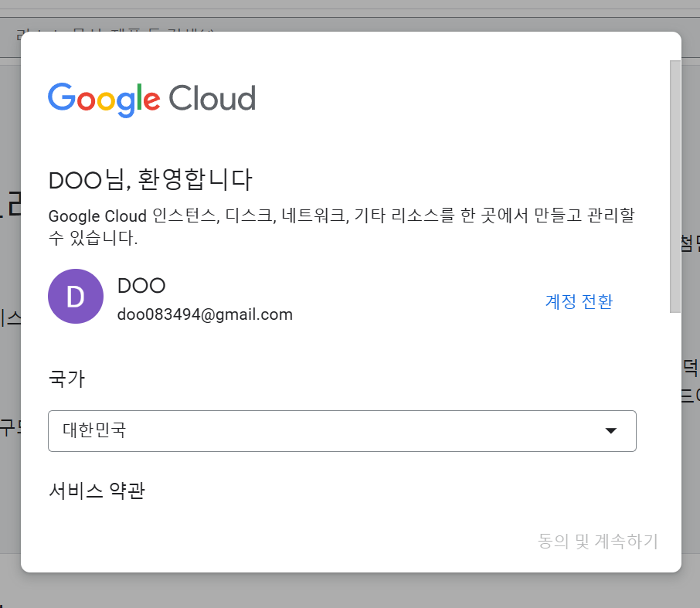700x608 pixels.
Task: Click the DOO님, 환영합니다 heading
Action: [x=151, y=180]
